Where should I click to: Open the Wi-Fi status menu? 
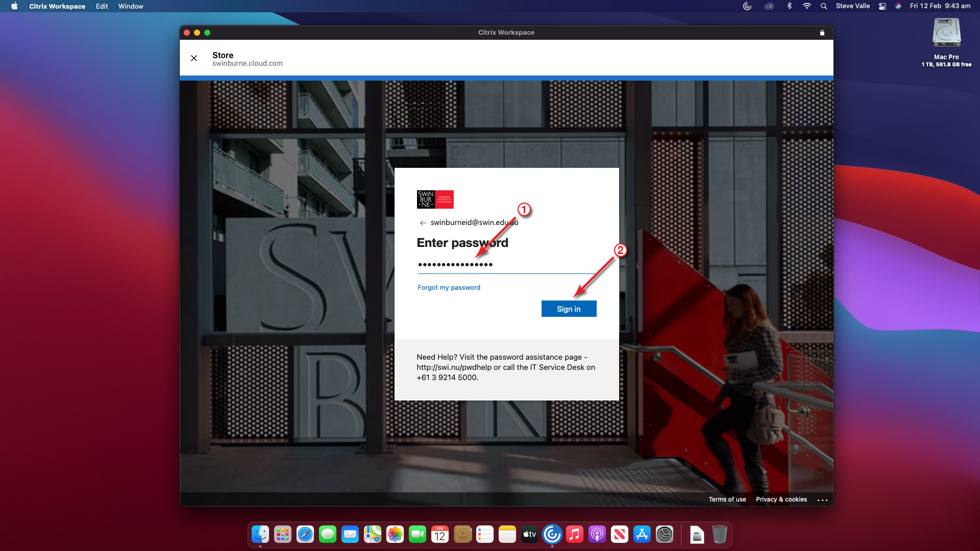pos(806,6)
